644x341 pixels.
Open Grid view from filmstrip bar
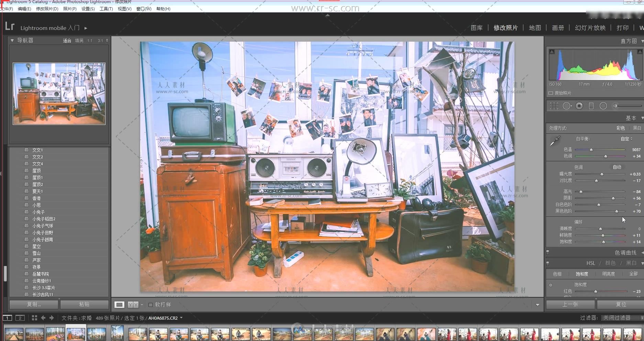tap(34, 318)
